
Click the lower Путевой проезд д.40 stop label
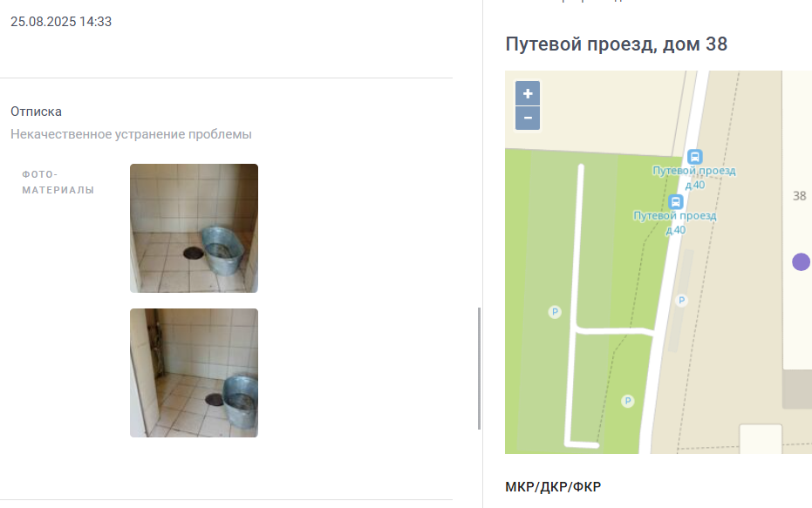tap(675, 222)
